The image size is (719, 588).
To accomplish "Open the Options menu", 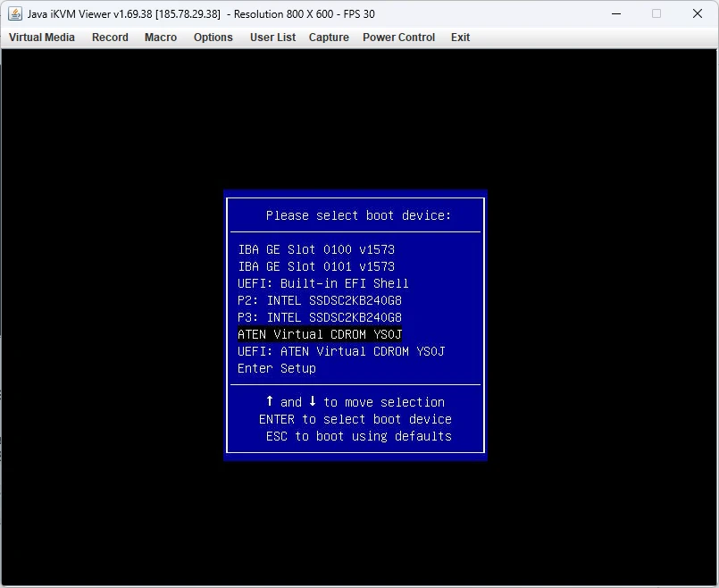I will [213, 38].
